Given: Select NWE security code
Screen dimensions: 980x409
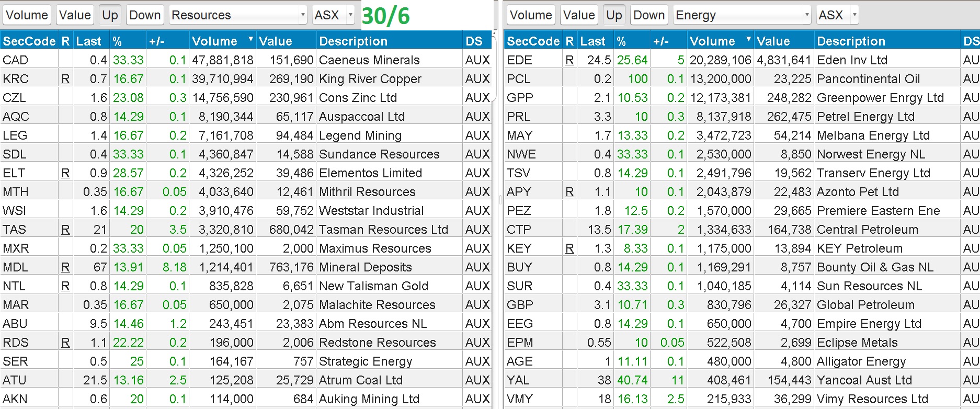Looking at the screenshot, I should (521, 154).
